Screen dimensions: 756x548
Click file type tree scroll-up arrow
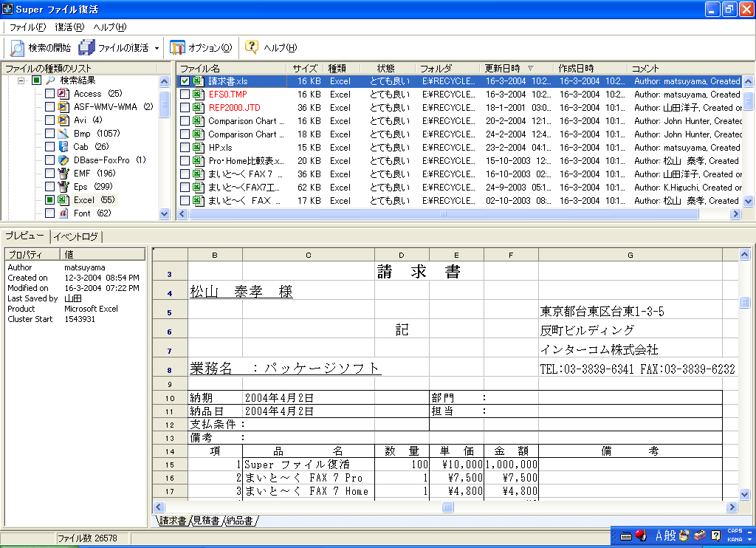[165, 81]
